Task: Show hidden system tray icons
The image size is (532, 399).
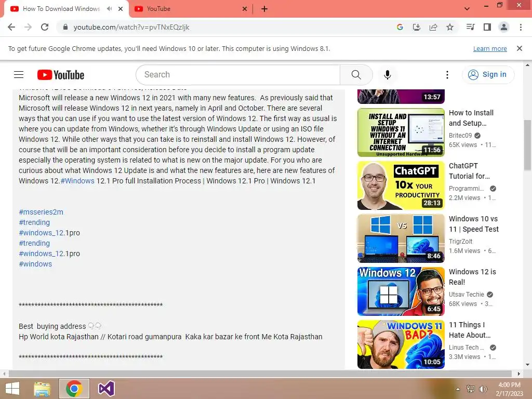Action: point(458,389)
